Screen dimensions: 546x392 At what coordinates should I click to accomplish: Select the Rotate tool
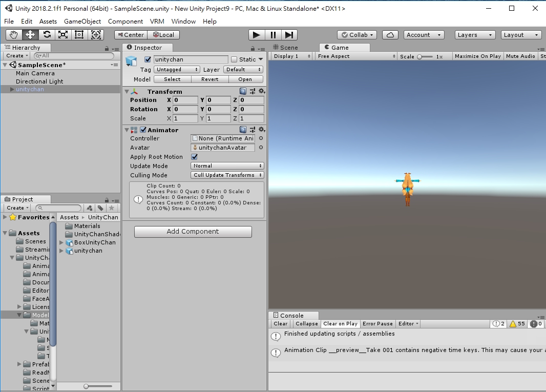(x=46, y=35)
